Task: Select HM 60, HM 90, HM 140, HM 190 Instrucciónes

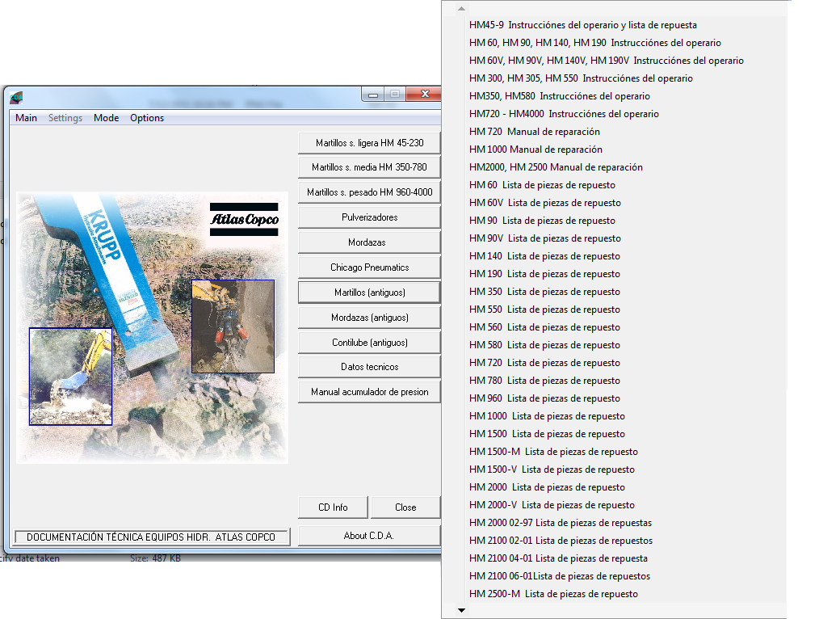Action: tap(595, 43)
